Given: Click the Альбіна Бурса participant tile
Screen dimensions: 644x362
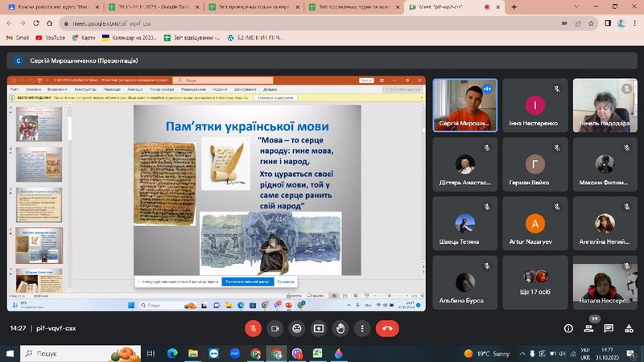Looking at the screenshot, I should click(x=465, y=283).
